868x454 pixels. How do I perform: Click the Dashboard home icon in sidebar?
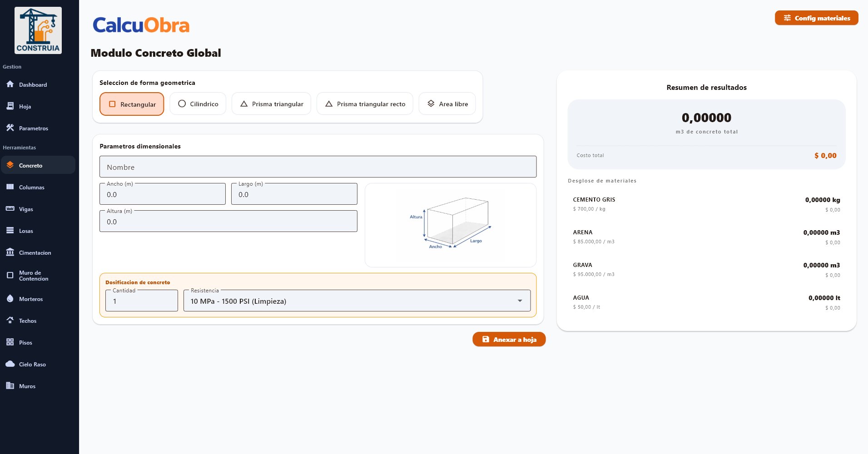click(x=10, y=84)
